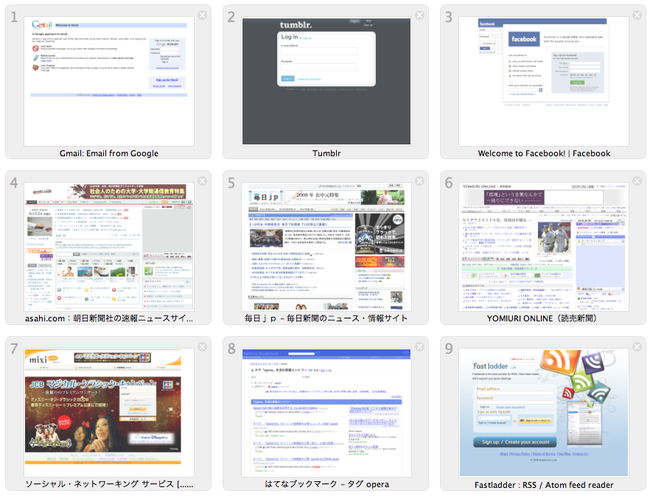This screenshot has height=496, width=650.
Task: Remove the mixi speed dial entry
Action: 202,347
